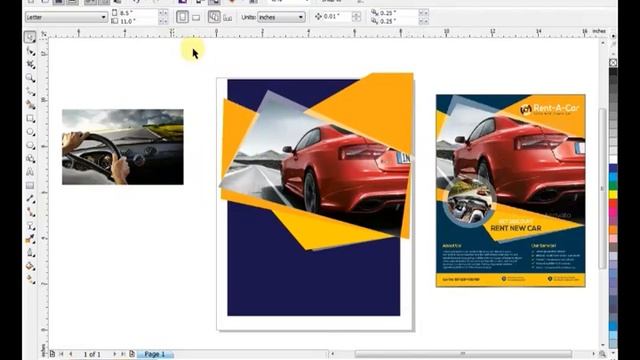Open zoom navigator at scrollbar corner
The width and height of the screenshot is (640, 360).
tap(602, 354)
